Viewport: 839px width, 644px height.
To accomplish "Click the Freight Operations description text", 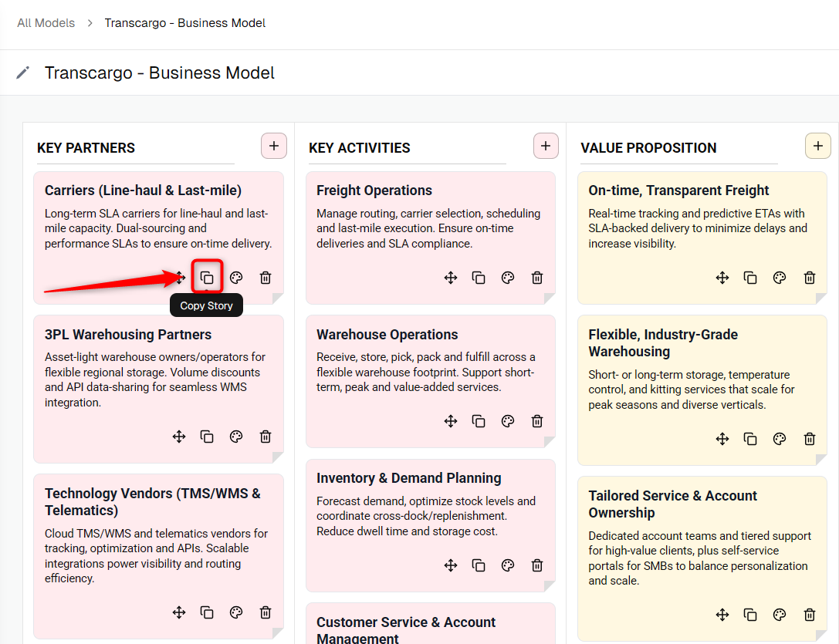I will click(428, 228).
